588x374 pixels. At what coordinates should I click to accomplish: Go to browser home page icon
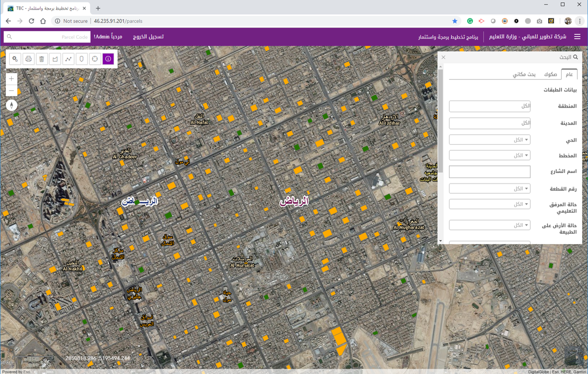point(43,21)
